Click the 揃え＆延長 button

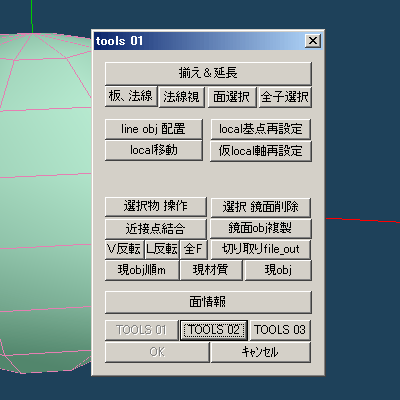coord(208,73)
